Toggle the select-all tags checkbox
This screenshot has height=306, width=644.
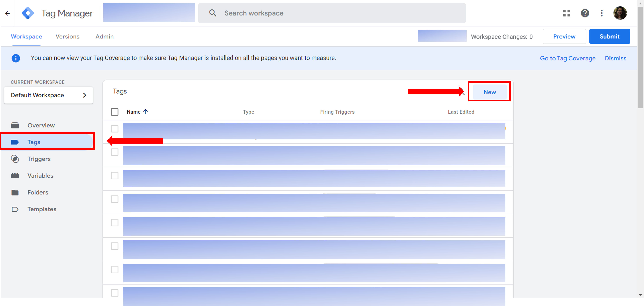pyautogui.click(x=114, y=112)
